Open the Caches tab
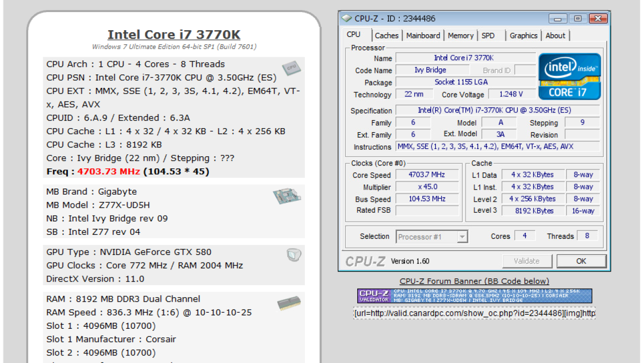 386,36
